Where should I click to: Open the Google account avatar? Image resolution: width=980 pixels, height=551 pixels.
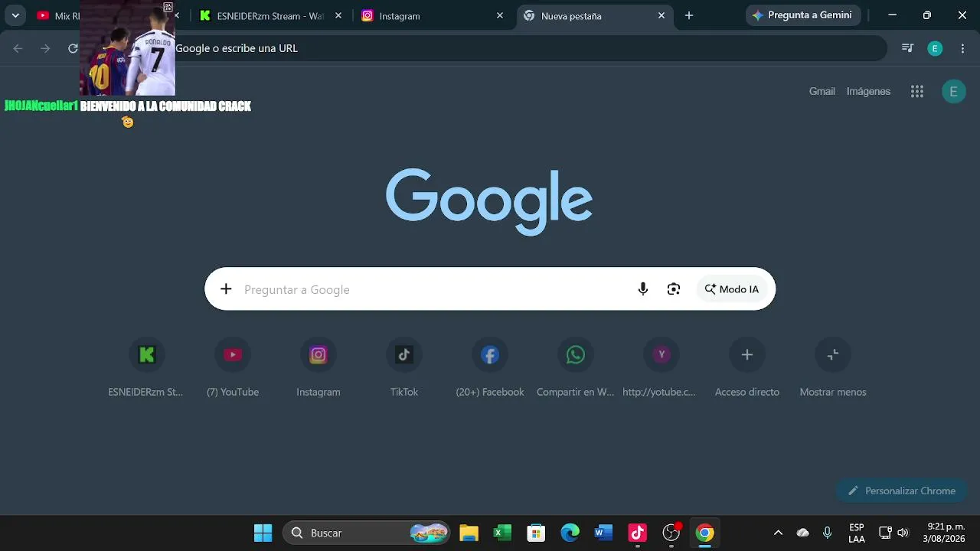click(953, 92)
